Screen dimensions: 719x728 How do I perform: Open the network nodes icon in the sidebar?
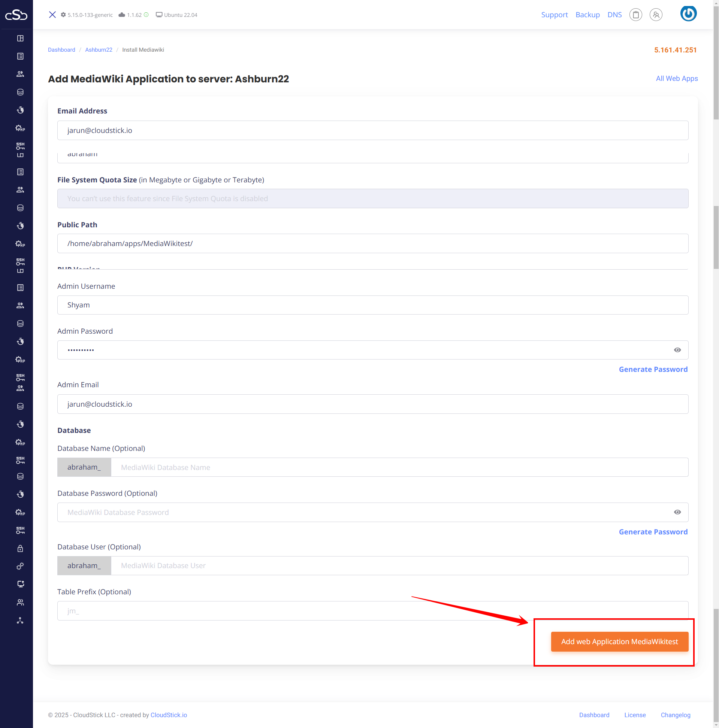tap(20, 620)
